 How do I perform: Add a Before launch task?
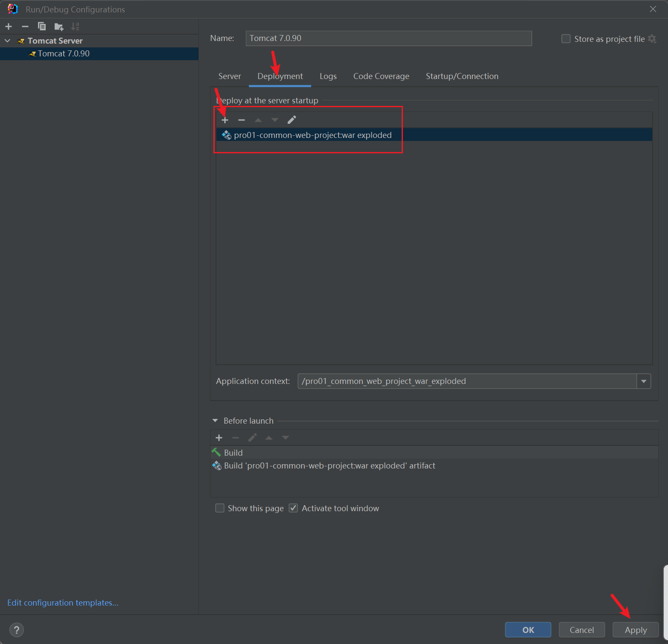coord(219,438)
